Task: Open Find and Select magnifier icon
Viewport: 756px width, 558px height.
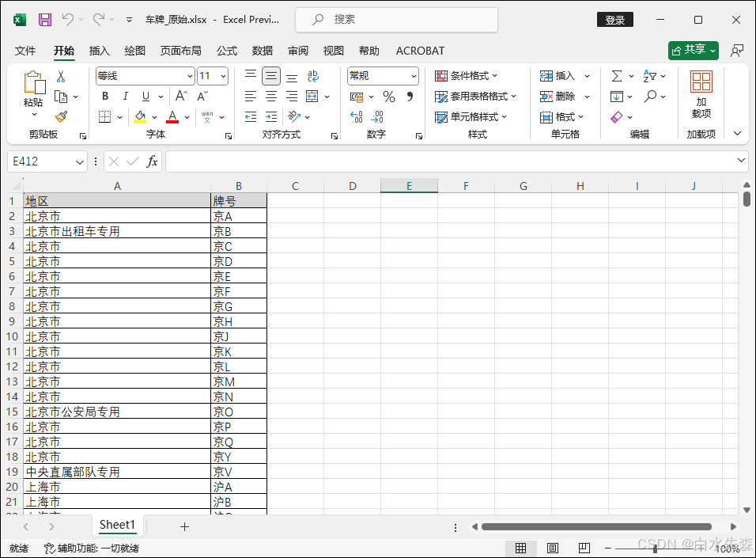Action: coord(650,96)
